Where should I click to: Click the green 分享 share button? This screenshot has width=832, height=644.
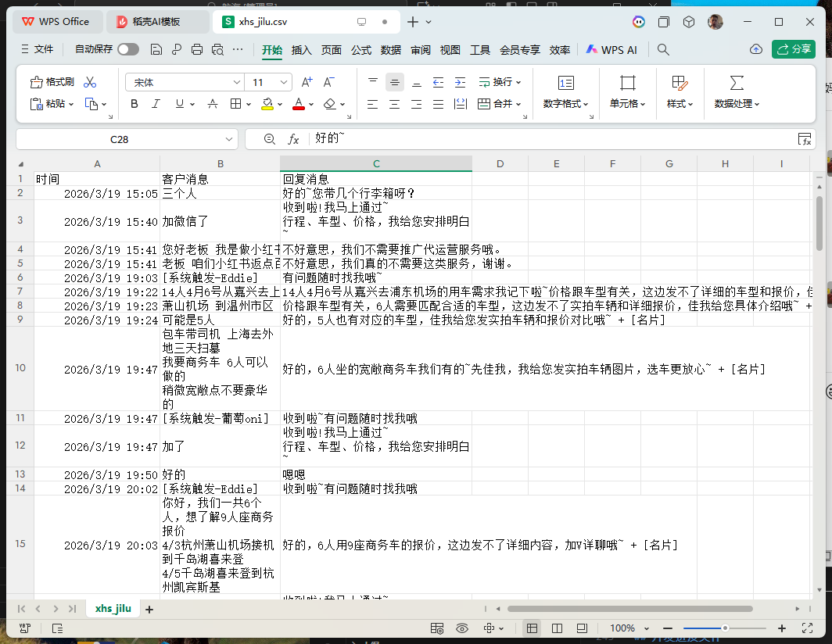click(793, 49)
